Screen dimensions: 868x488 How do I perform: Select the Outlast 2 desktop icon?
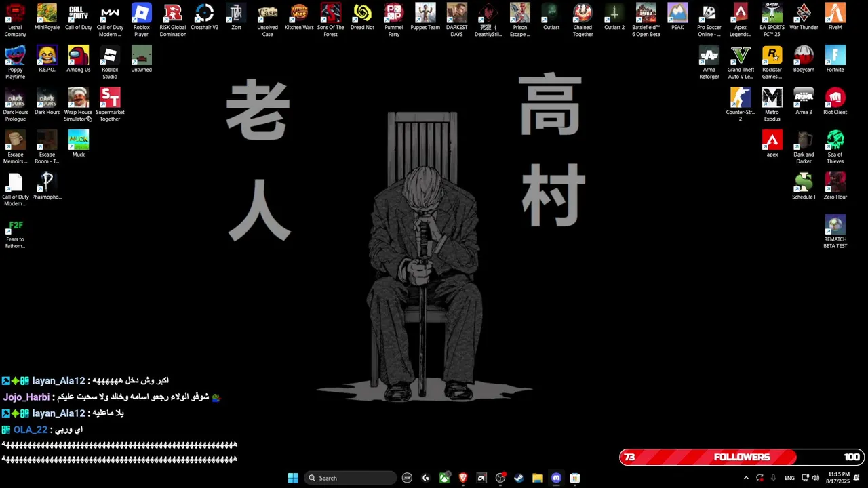614,18
